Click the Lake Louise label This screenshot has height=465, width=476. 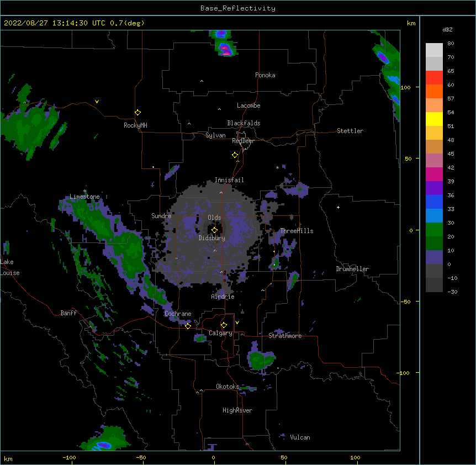pyautogui.click(x=10, y=267)
